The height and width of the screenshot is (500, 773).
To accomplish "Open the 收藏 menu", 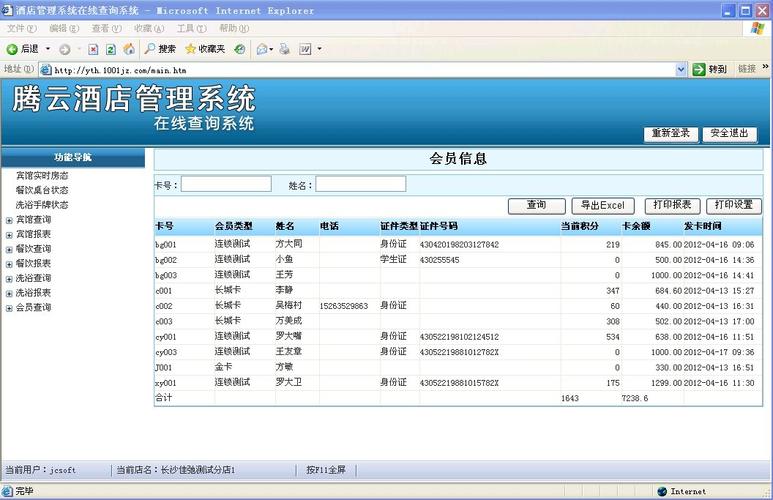I will point(149,28).
